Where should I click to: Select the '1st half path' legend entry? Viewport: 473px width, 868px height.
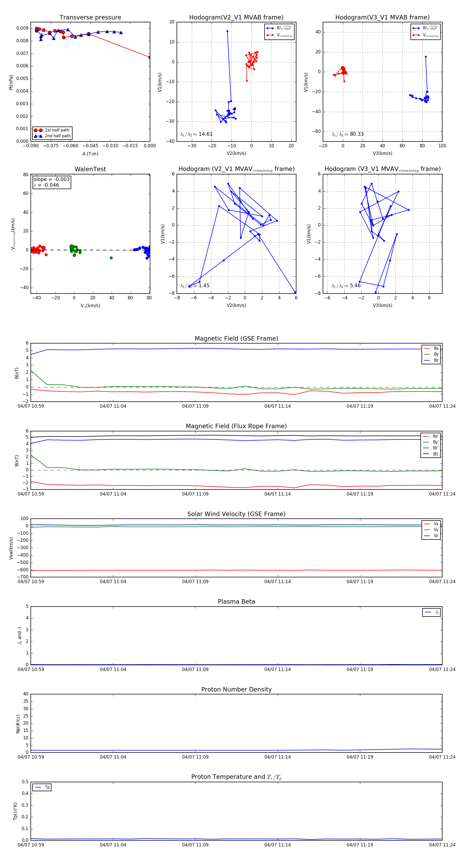(52, 130)
